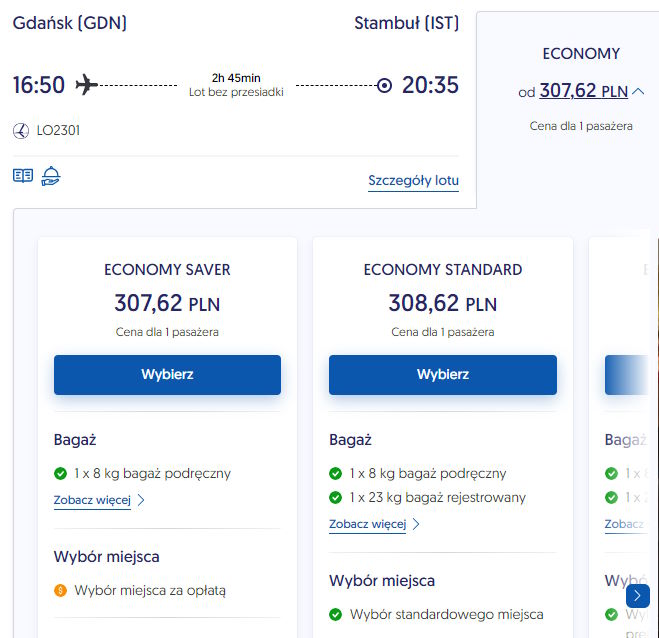659x638 pixels.
Task: Click the meal service cloche icon
Action: (51, 176)
